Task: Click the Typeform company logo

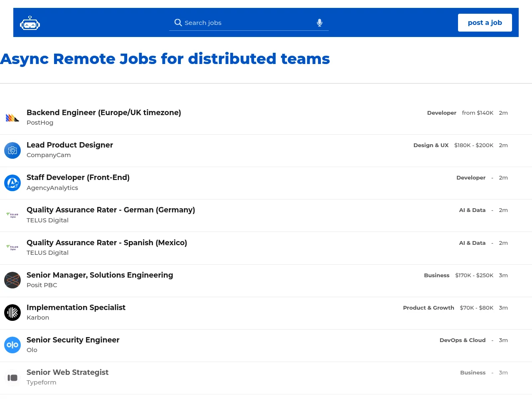Action: tap(12, 378)
